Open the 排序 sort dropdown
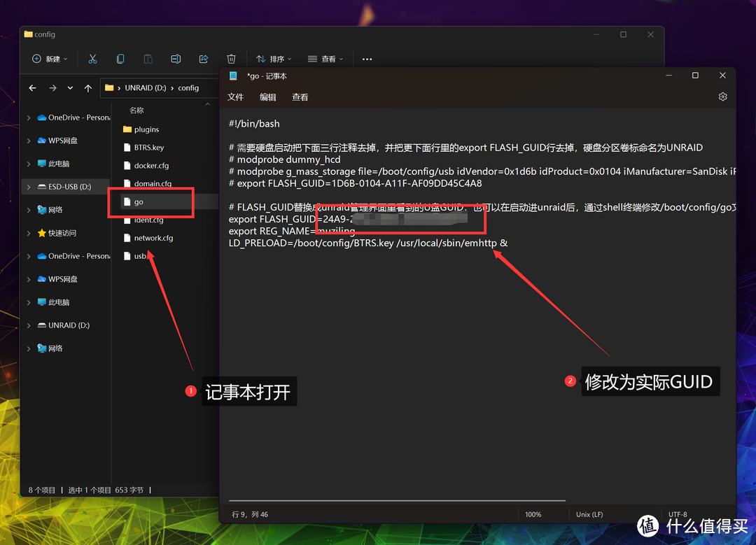Viewport: 756px width, 545px height. [274, 59]
